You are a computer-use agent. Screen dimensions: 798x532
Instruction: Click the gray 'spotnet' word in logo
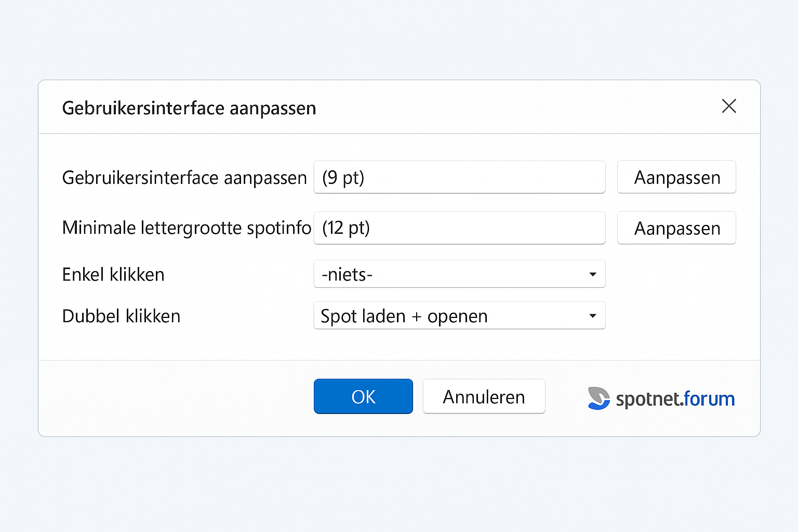[648, 400]
